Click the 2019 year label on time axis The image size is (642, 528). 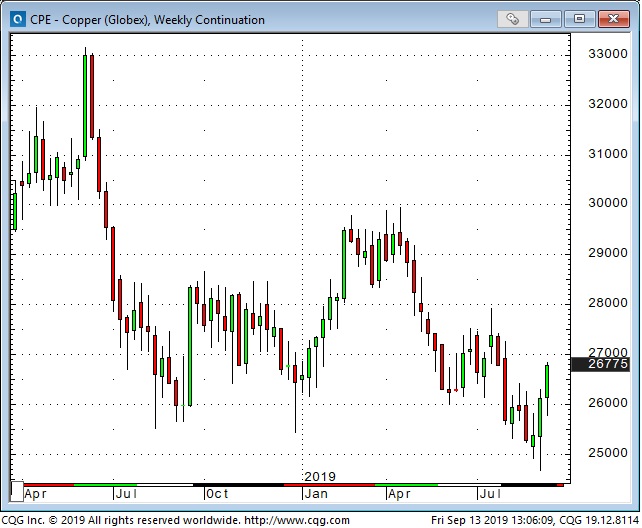[x=320, y=477]
